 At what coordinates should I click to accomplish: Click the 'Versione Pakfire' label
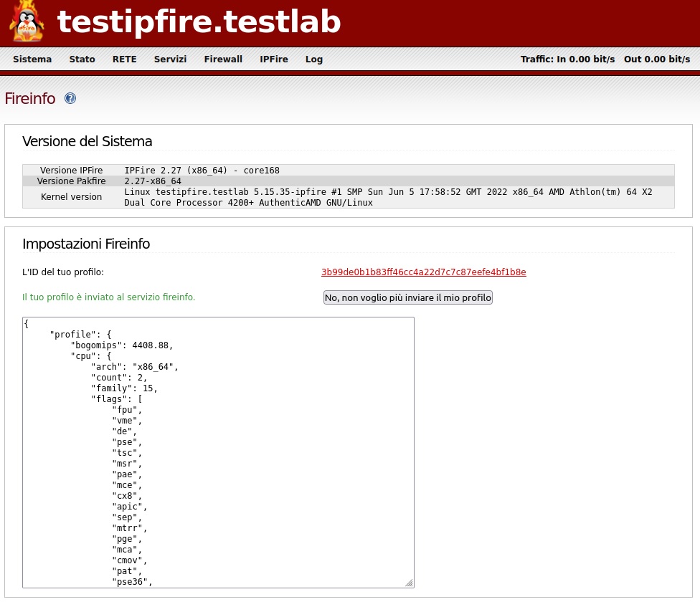72,181
